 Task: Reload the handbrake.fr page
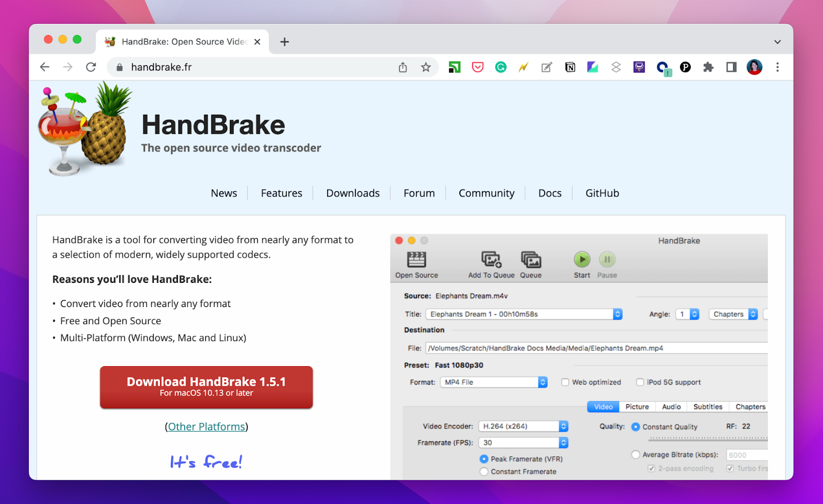tap(91, 67)
